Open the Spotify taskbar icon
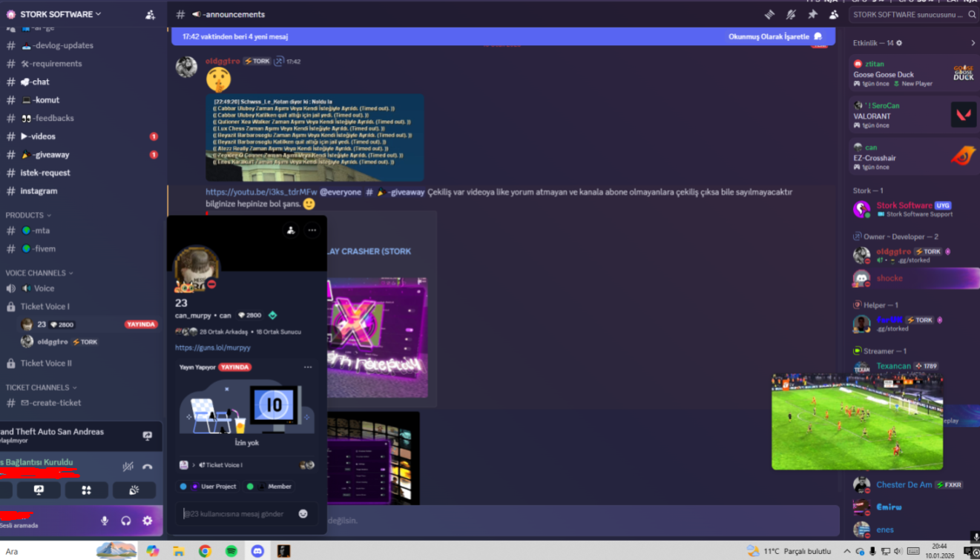This screenshot has width=980, height=560. (x=231, y=551)
